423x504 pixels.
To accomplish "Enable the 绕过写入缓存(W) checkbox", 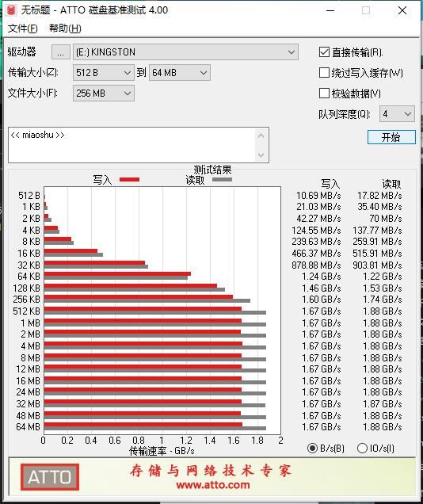I will click(324, 73).
